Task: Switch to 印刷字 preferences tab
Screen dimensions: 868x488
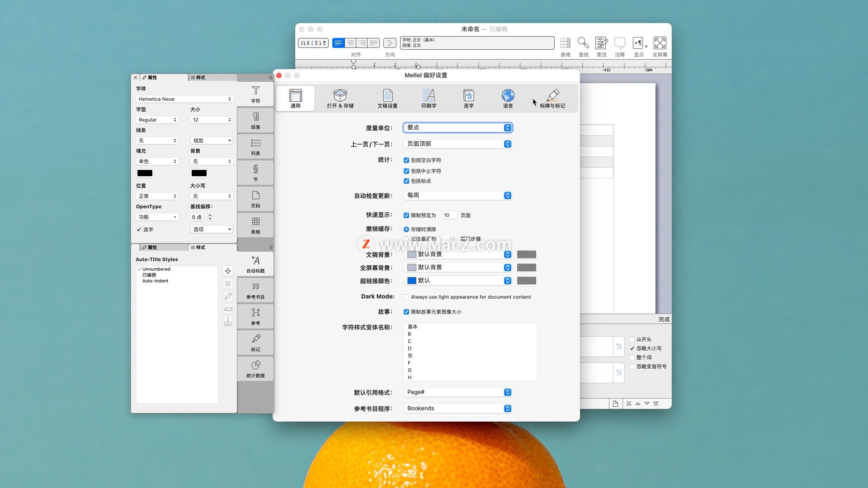Action: tap(429, 99)
